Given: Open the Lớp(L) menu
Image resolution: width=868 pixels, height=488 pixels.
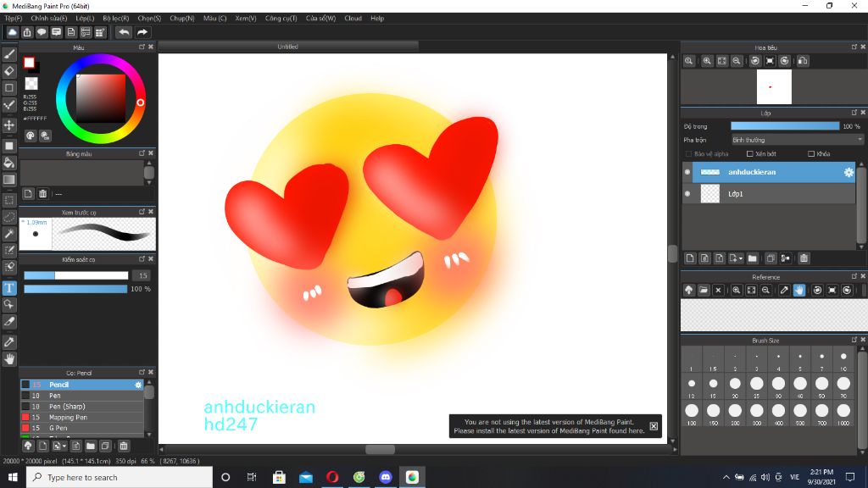Looking at the screenshot, I should (x=85, y=19).
